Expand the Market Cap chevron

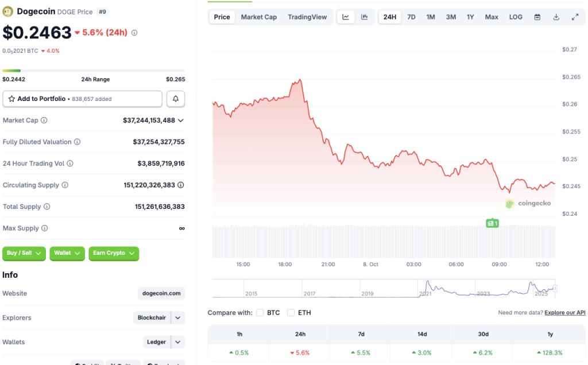click(181, 121)
